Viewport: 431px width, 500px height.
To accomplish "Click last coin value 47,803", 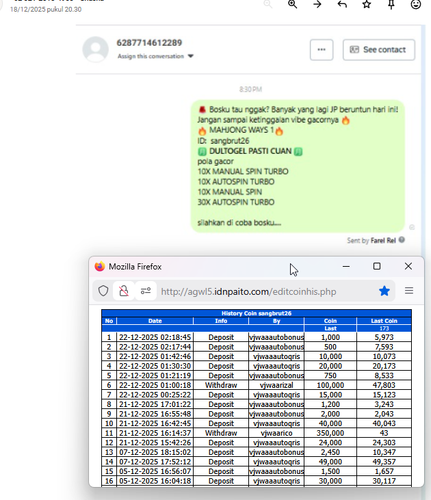I will pos(384,385).
